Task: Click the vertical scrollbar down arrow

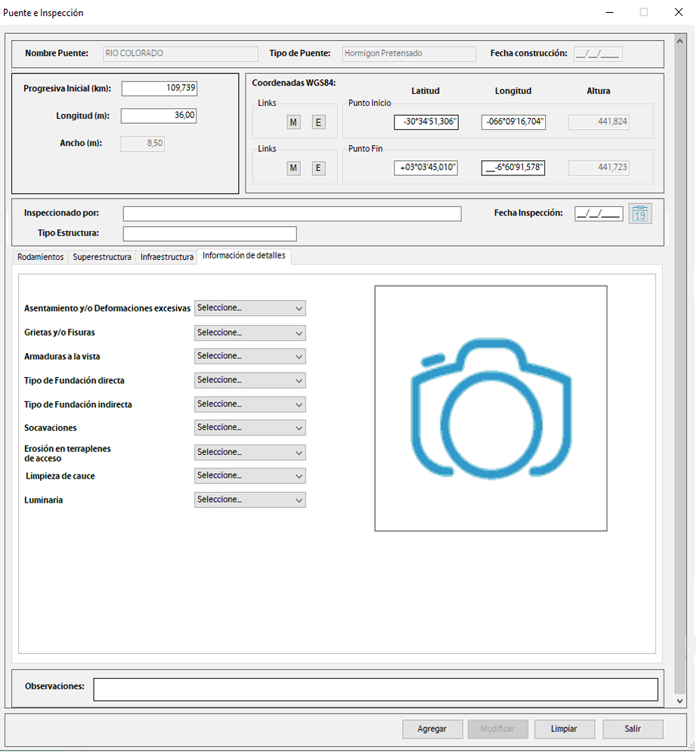Action: [x=679, y=701]
